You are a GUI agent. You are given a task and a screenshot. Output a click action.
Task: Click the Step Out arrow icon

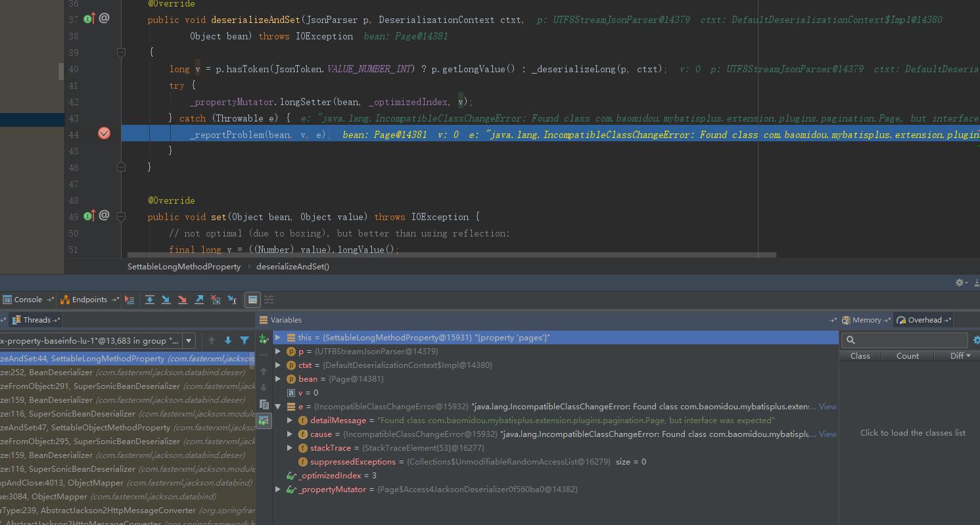[x=199, y=300]
